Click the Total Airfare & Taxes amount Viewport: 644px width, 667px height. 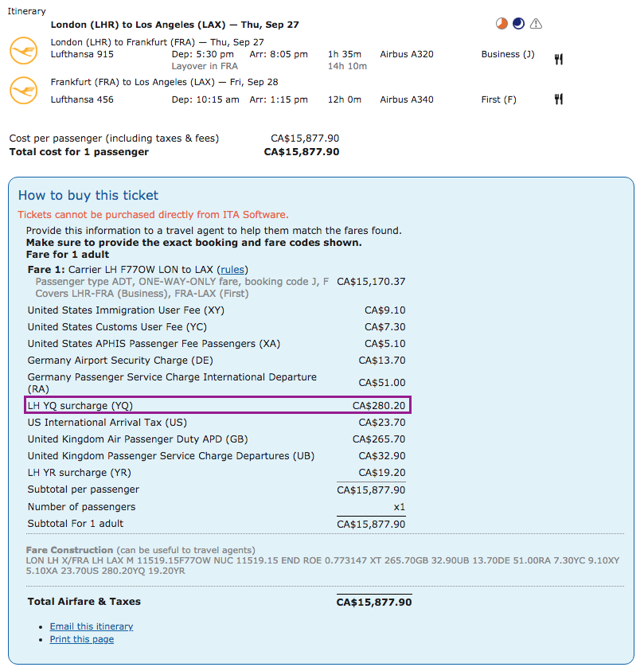click(374, 603)
